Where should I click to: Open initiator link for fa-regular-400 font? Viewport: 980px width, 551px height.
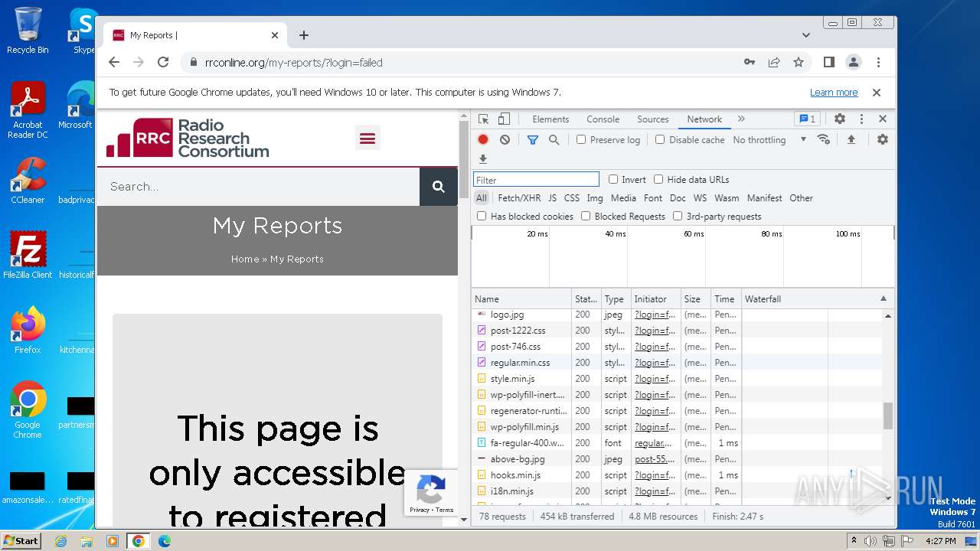[x=653, y=443]
